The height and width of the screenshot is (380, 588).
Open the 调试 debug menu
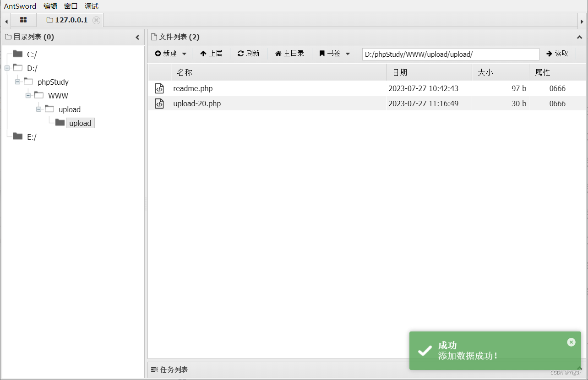tap(91, 6)
